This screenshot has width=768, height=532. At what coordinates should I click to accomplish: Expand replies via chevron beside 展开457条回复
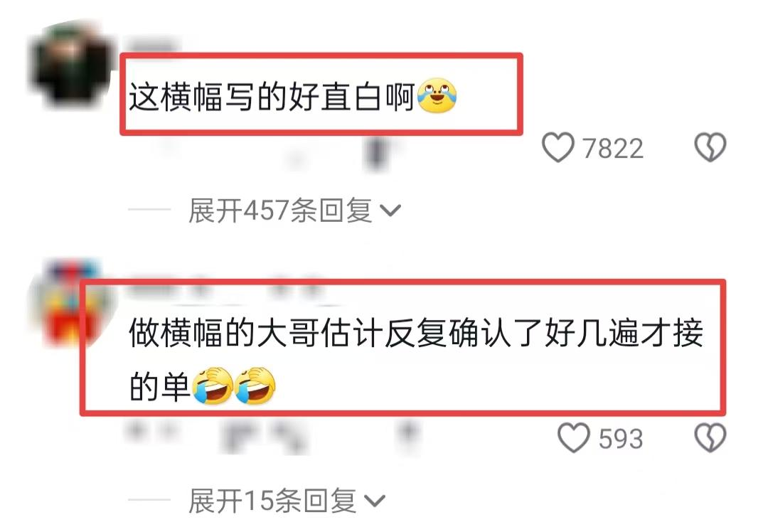390,211
